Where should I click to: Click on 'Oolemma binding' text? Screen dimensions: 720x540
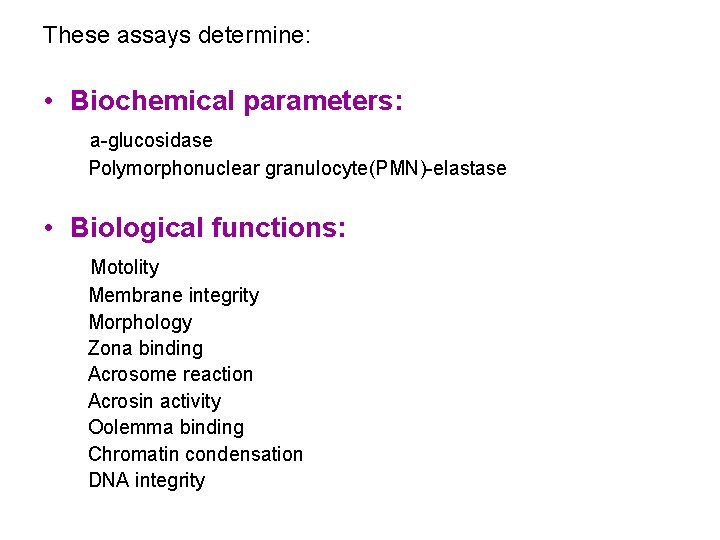pos(166,427)
